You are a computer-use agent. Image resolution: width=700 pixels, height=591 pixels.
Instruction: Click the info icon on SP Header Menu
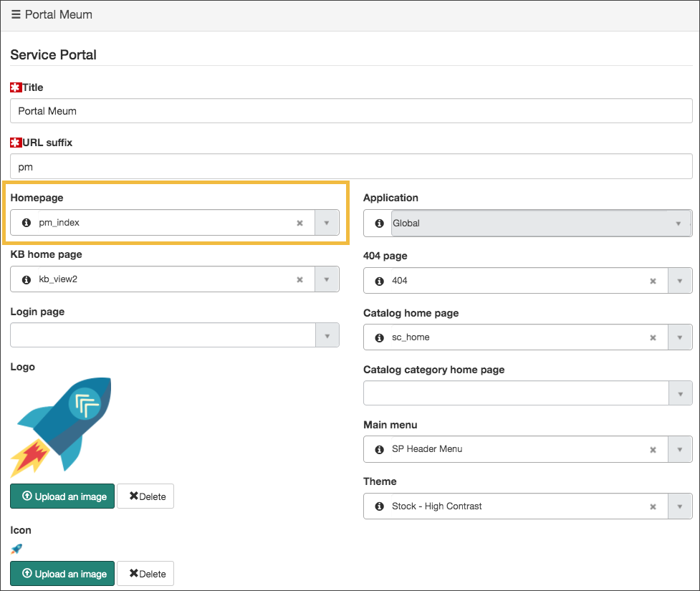coord(378,449)
